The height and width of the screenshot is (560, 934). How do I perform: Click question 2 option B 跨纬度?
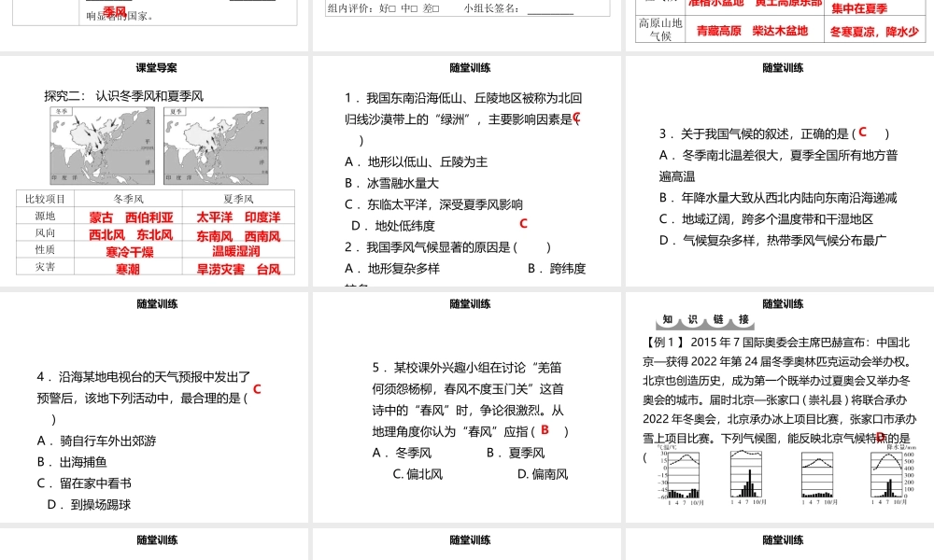tap(557, 269)
